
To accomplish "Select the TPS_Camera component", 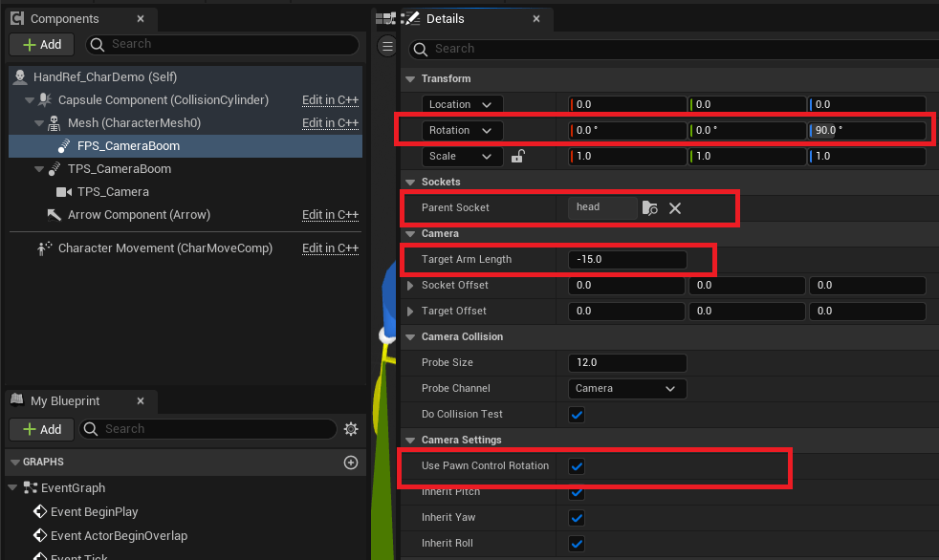I will 112,192.
